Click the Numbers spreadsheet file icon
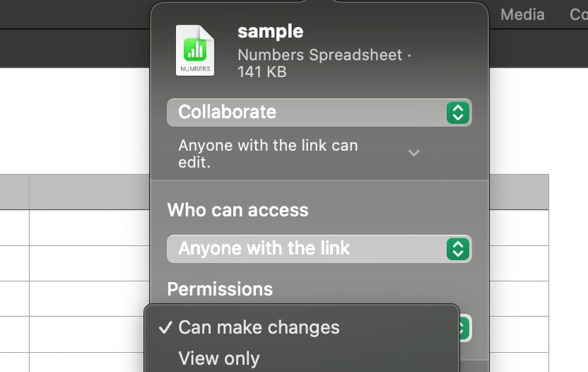The image size is (588, 372). (x=195, y=50)
